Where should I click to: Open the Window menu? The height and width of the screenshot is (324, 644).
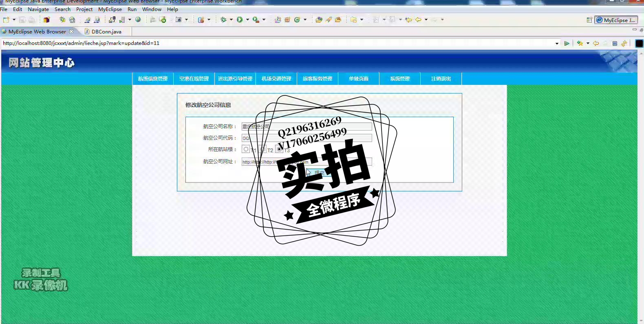152,9
